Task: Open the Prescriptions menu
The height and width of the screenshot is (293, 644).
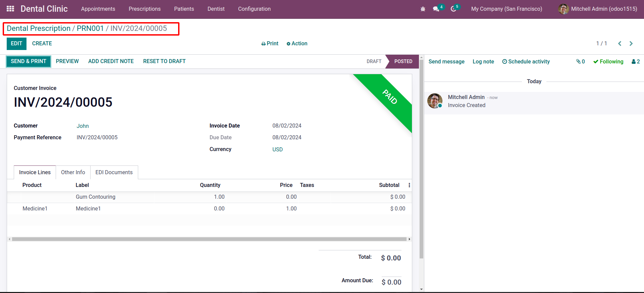Action: (145, 9)
